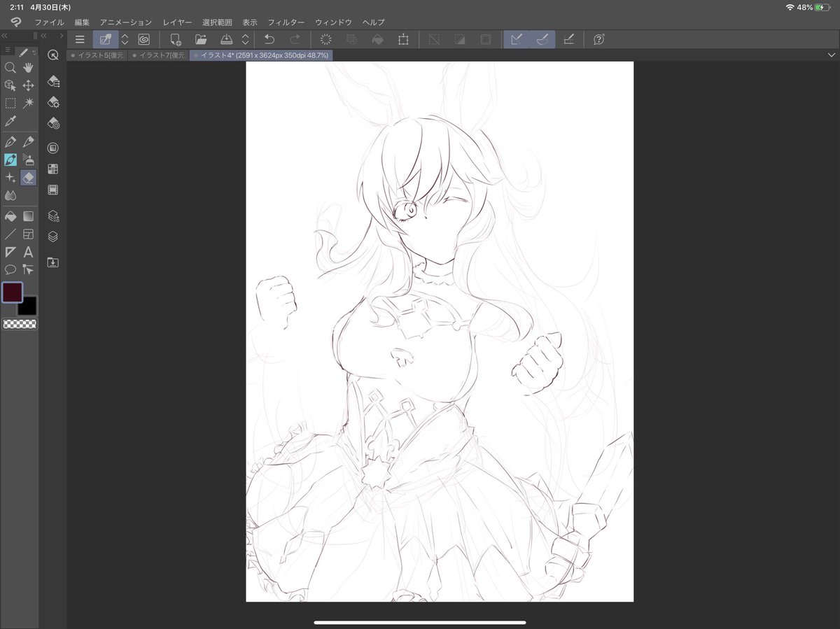Viewport: 840px width, 629px height.
Task: Select the Magnifier zoom tool
Action: 10,67
